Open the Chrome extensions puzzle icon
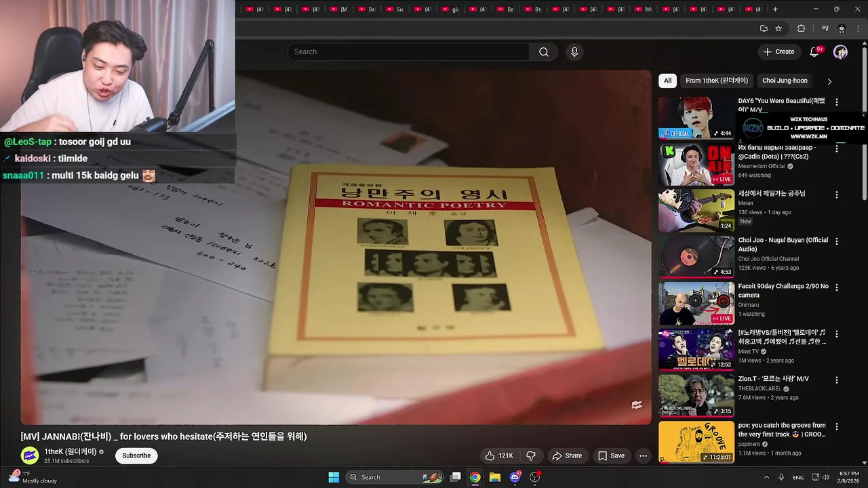The width and height of the screenshot is (868, 488). pyautogui.click(x=801, y=28)
